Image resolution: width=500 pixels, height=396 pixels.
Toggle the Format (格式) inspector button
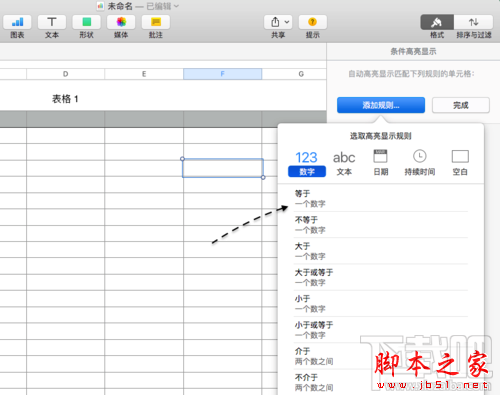437,22
